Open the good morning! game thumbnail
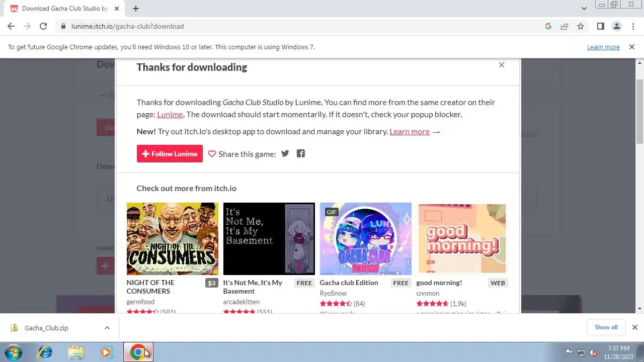The height and width of the screenshot is (362, 644). 462,239
